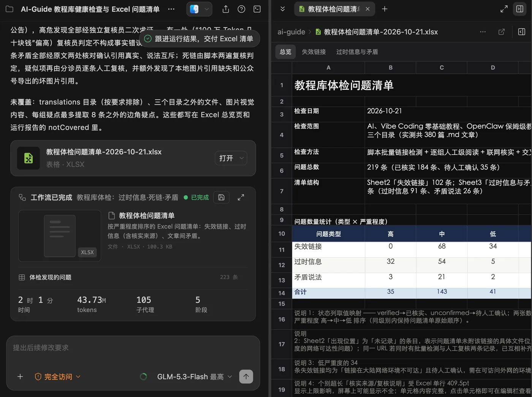Click the 体检发现的问题 row label

(x=51, y=277)
